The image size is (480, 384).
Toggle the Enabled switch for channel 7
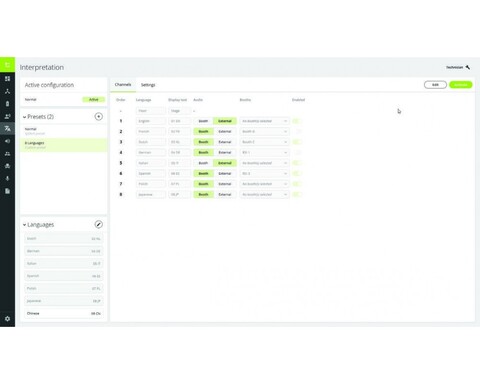297,184
